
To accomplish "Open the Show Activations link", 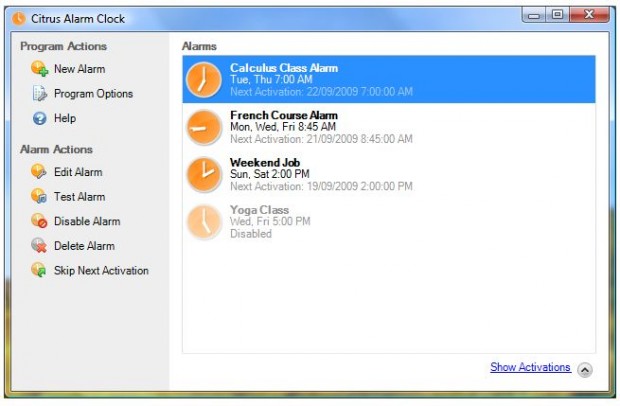I will [x=530, y=367].
